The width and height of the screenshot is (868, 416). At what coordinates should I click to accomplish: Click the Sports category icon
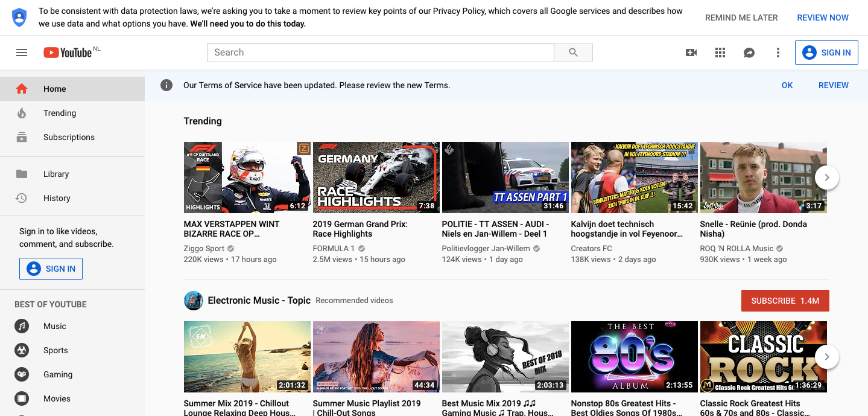click(22, 350)
